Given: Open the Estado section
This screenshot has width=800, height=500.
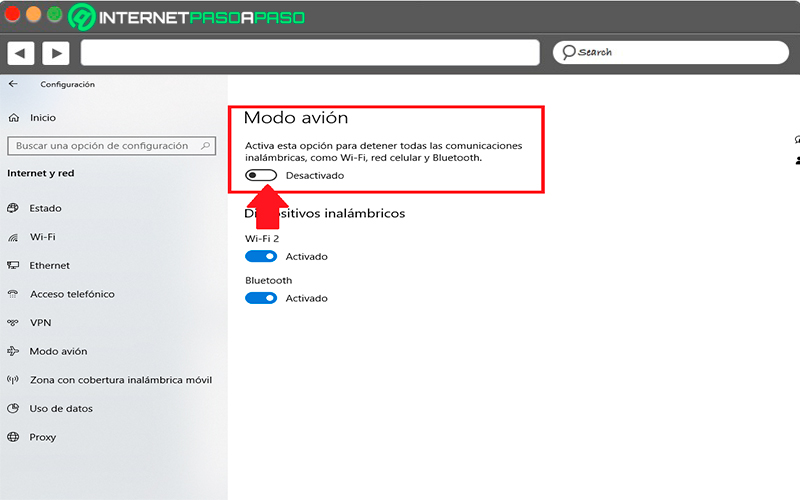Looking at the screenshot, I should pos(45,208).
